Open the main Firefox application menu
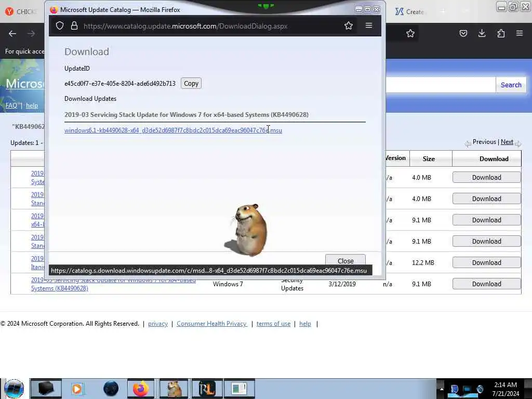Image resolution: width=532 pixels, height=399 pixels. 520,33
